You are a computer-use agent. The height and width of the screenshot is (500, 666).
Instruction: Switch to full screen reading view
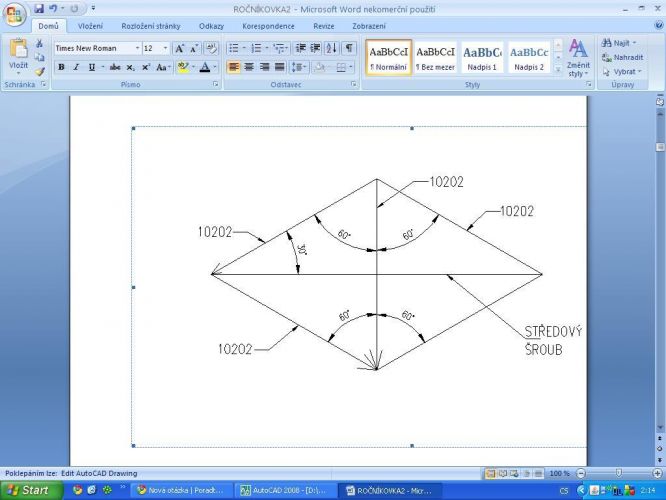point(502,473)
